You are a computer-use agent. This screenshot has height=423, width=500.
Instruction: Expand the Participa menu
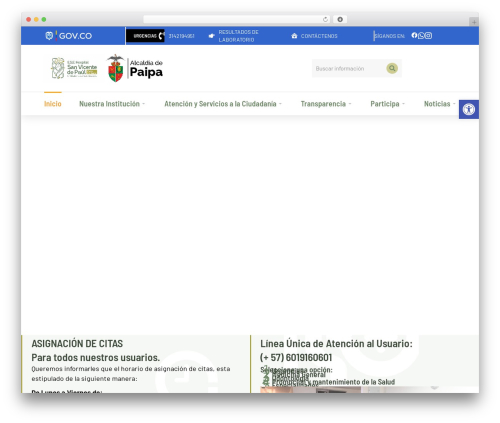(x=387, y=104)
